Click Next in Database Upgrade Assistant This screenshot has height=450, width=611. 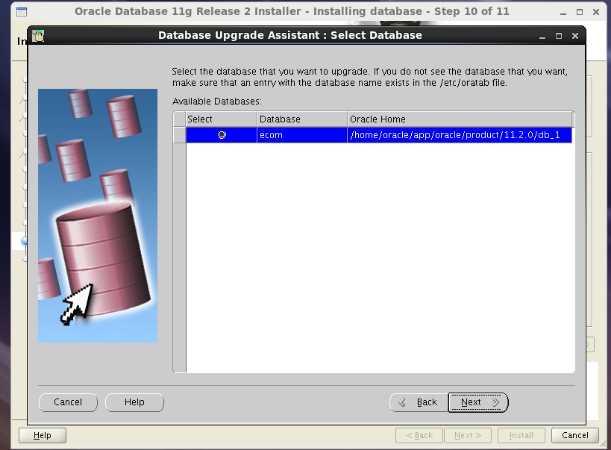(x=478, y=402)
